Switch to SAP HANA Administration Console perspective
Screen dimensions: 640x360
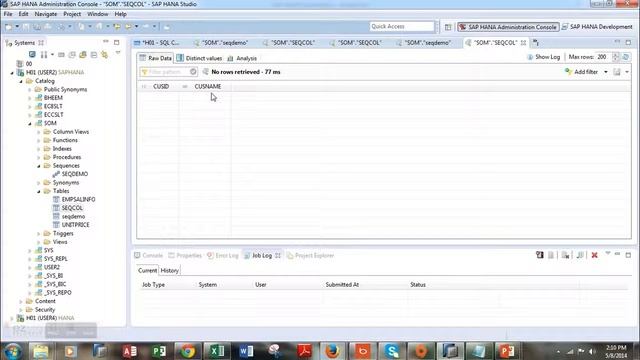click(x=508, y=27)
